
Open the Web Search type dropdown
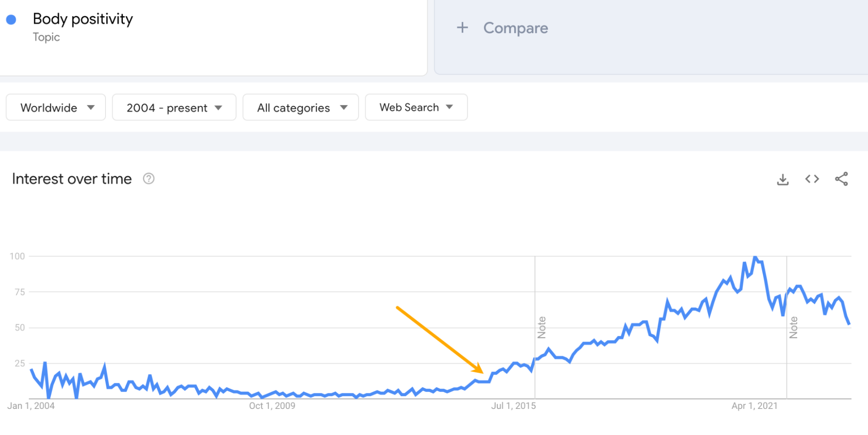[x=416, y=107]
